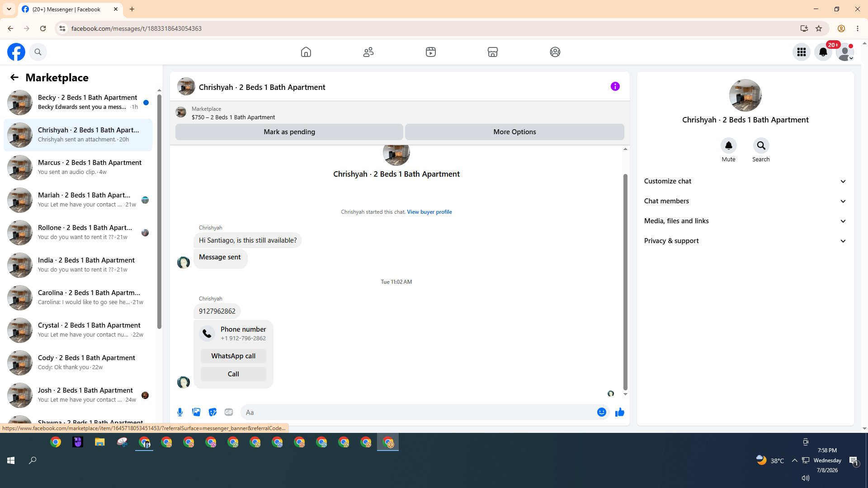Click the "9127962862" message bubble

[217, 311]
